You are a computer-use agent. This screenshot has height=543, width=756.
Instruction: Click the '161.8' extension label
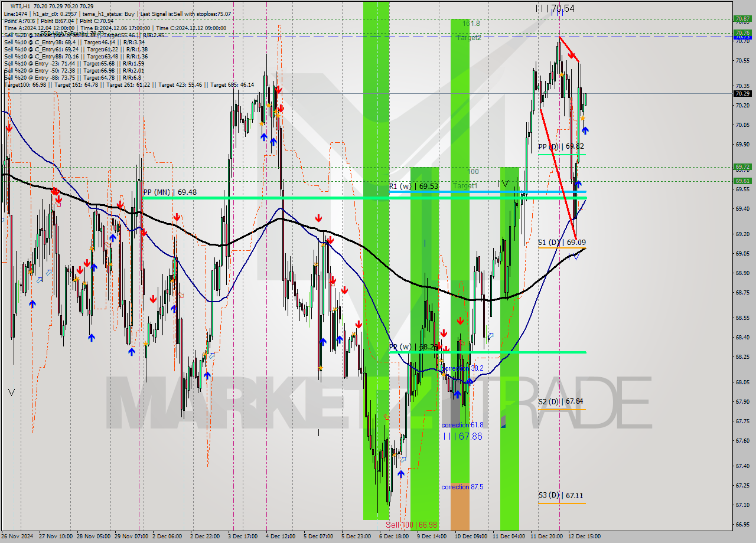471,24
